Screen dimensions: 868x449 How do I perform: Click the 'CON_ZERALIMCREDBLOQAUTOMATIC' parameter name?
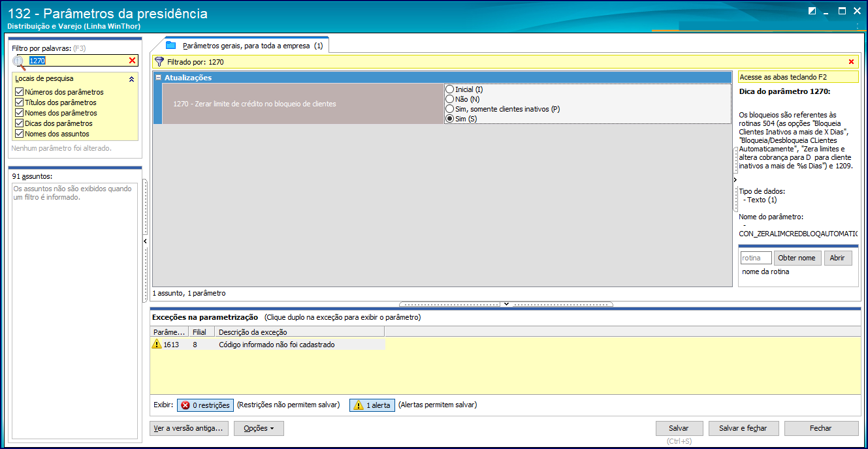tap(799, 233)
